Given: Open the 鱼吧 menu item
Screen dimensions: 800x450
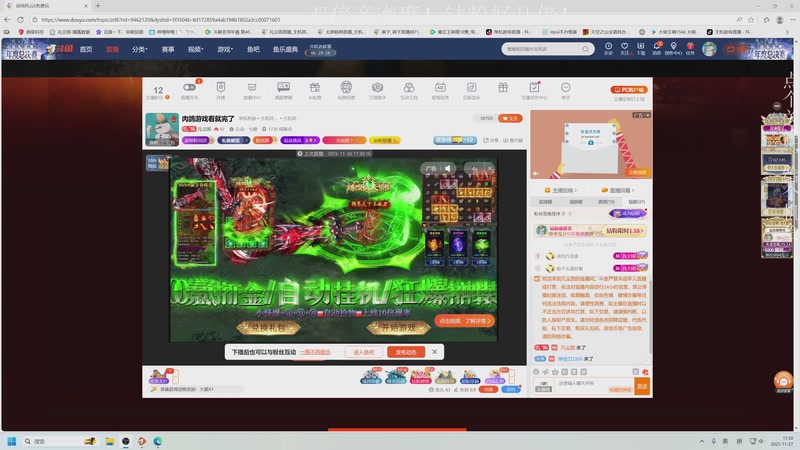Looking at the screenshot, I should [253, 49].
